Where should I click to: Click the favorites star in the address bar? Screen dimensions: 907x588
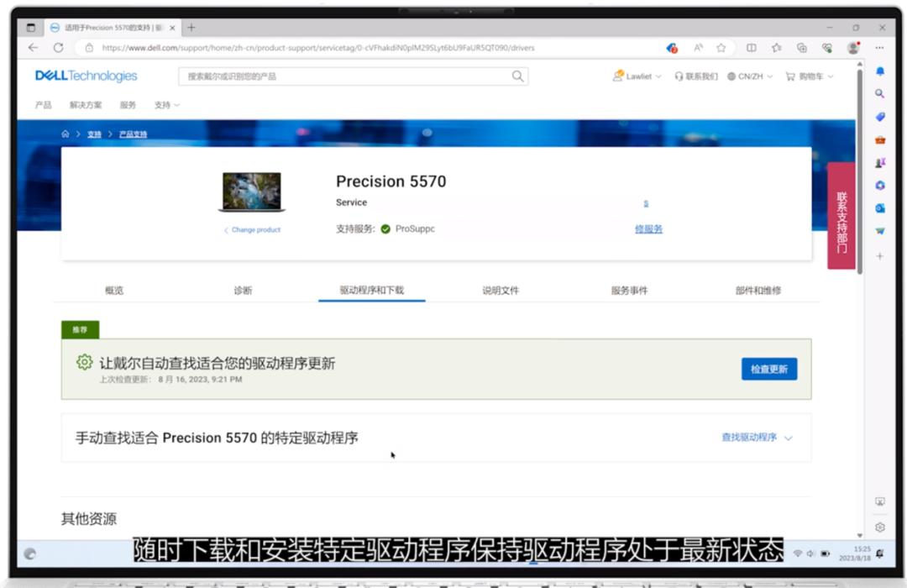click(721, 48)
